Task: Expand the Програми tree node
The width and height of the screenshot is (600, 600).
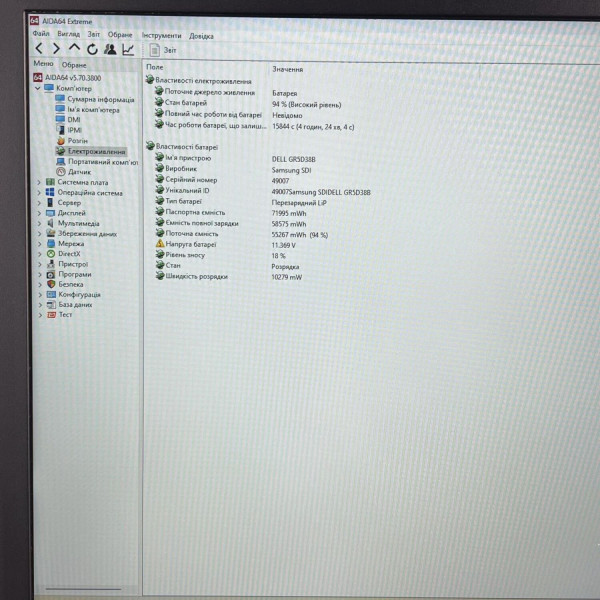Action: 40,275
